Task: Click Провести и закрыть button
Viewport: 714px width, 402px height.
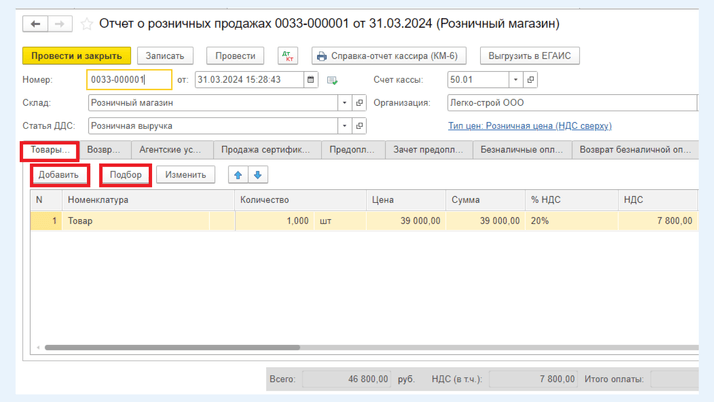Action: (x=76, y=56)
